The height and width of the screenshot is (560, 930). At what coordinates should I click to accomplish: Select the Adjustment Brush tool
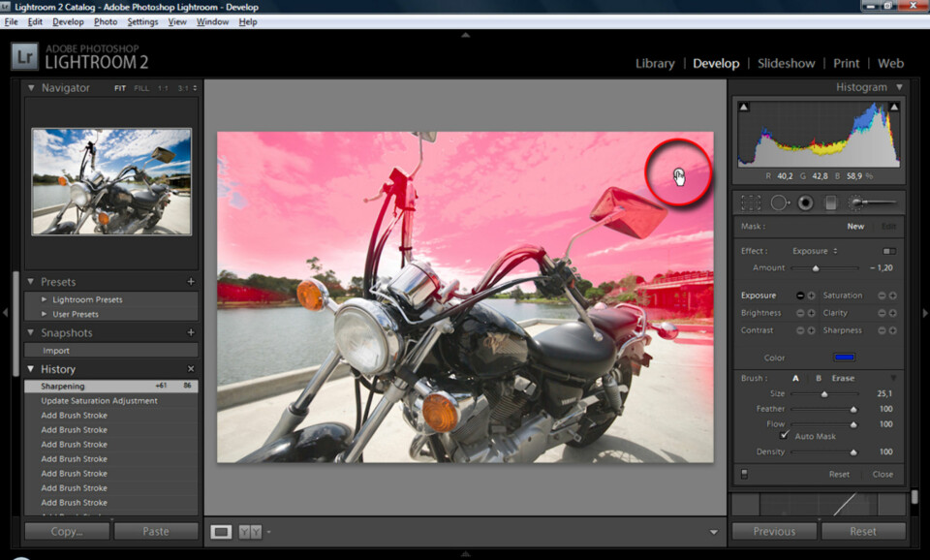[871, 202]
